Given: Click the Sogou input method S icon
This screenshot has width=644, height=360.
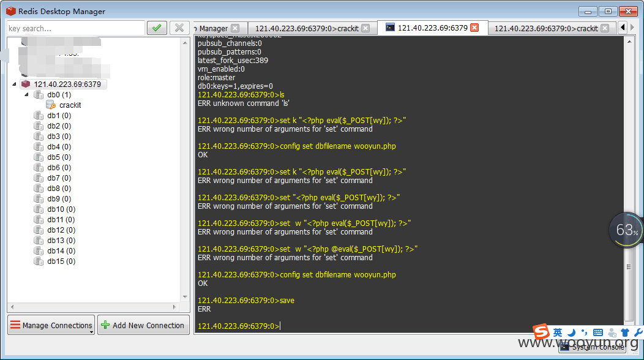Looking at the screenshot, I should coord(541,332).
